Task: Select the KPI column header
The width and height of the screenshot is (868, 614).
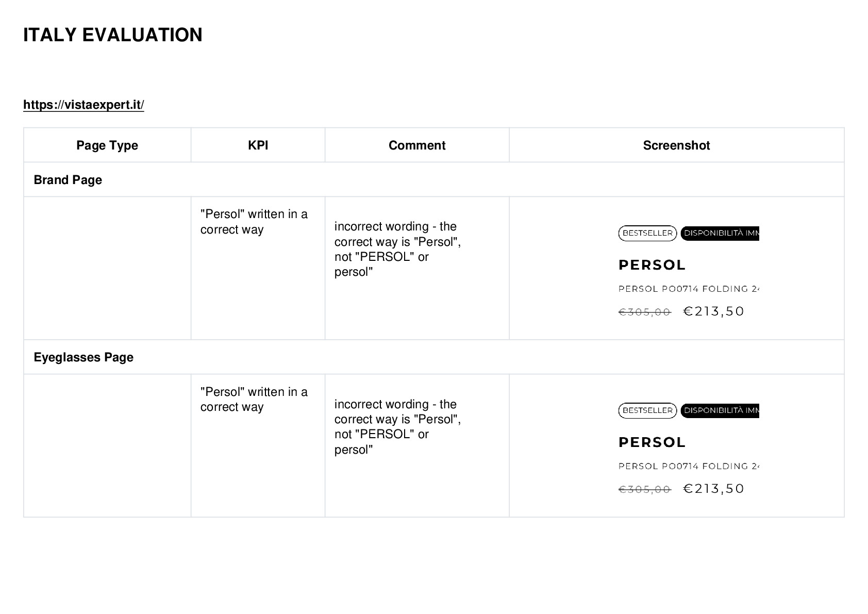Action: pyautogui.click(x=258, y=145)
